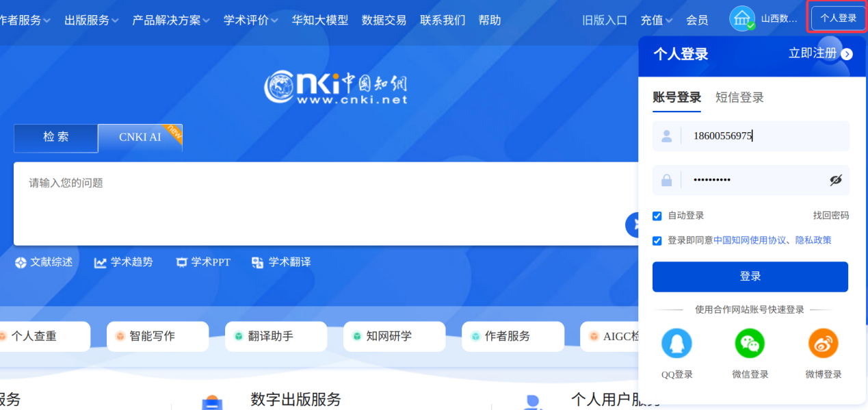Click the 请输入您的问题 question box
Screen dimensions: 868x410
coord(326,204)
